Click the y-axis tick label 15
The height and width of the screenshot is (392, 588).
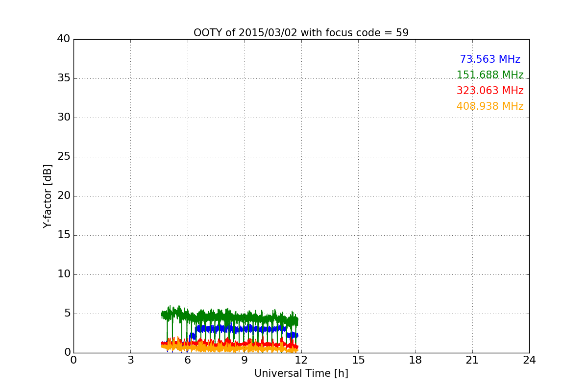[x=64, y=235]
